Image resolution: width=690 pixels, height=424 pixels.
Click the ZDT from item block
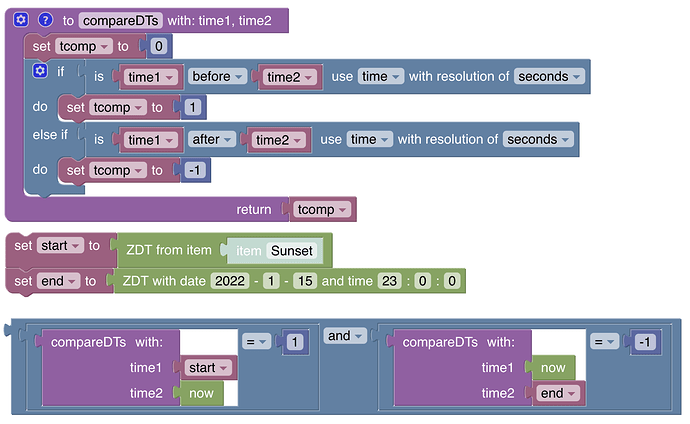(x=166, y=250)
